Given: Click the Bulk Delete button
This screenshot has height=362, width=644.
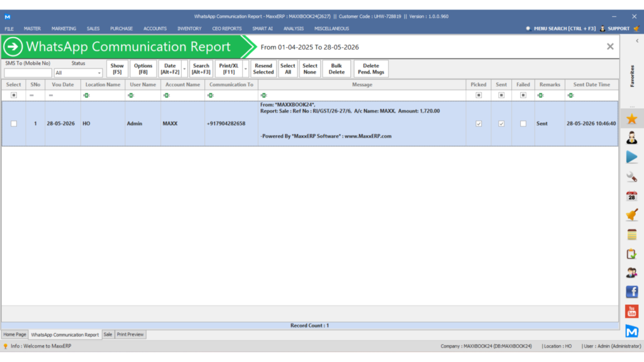Looking at the screenshot, I should [x=336, y=69].
